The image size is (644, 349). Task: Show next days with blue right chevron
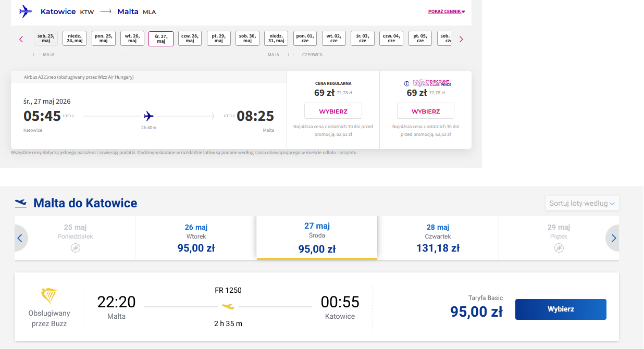click(613, 238)
